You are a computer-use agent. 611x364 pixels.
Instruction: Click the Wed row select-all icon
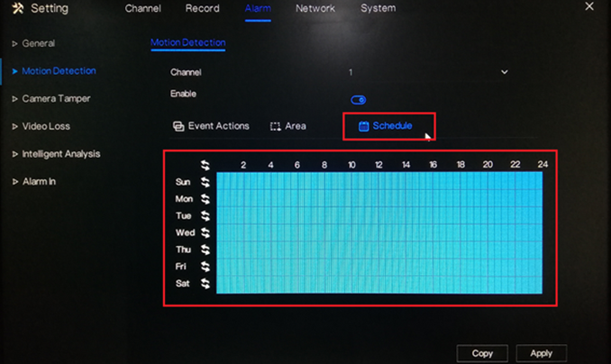click(x=205, y=232)
